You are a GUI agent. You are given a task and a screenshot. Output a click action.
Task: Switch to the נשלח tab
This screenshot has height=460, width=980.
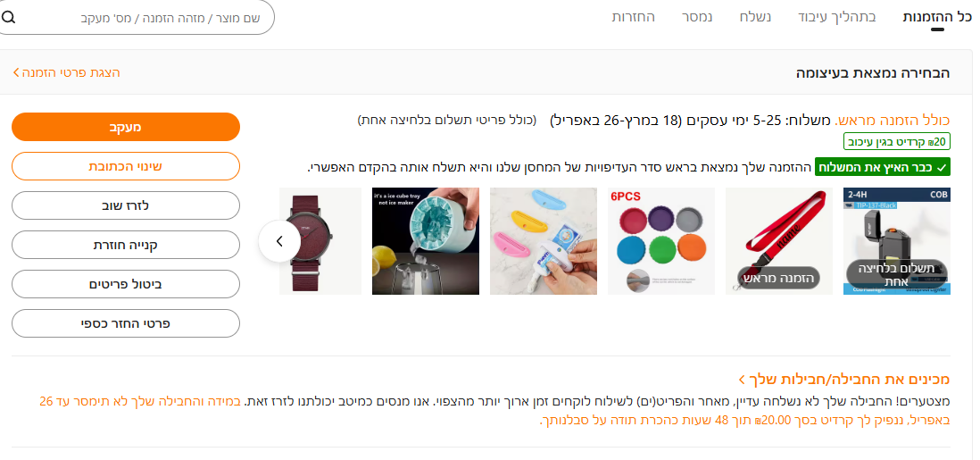click(x=756, y=17)
